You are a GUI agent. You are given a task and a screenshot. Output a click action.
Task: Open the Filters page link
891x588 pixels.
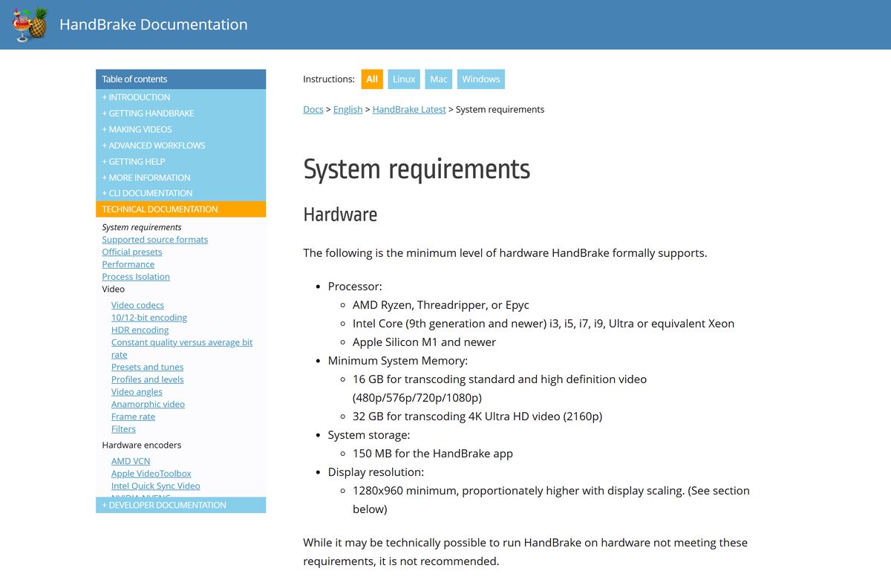click(x=124, y=429)
